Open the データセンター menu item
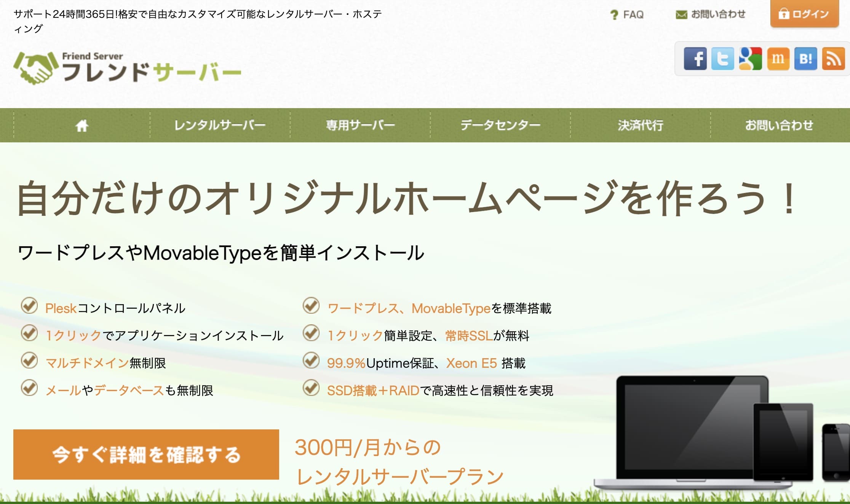Screen dimensions: 850x504 (x=500, y=125)
